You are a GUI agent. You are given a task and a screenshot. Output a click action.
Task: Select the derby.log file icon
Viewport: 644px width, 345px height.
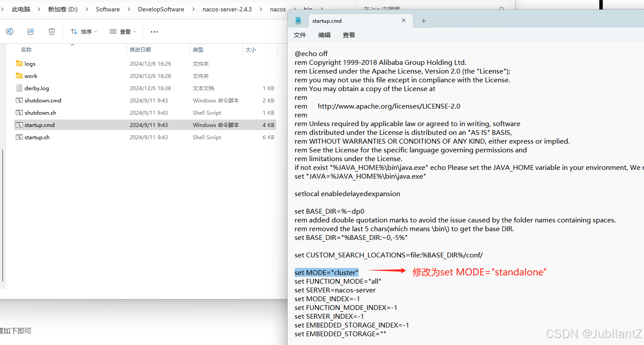click(19, 88)
